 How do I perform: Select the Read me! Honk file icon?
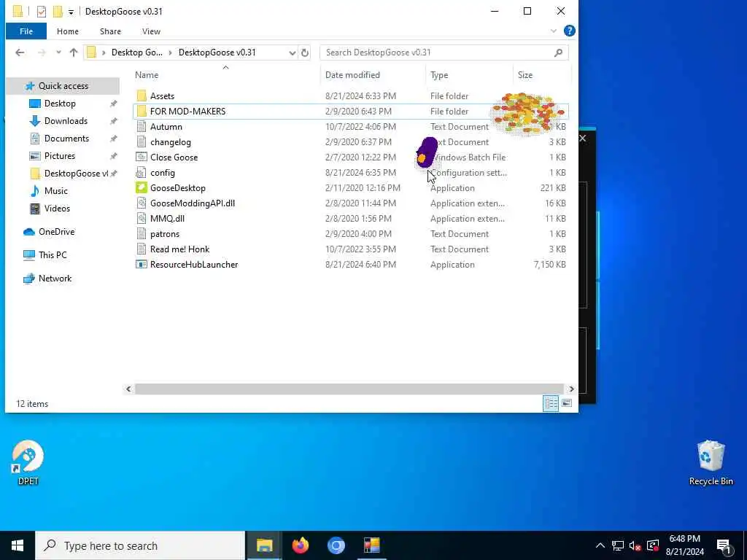pyautogui.click(x=142, y=249)
